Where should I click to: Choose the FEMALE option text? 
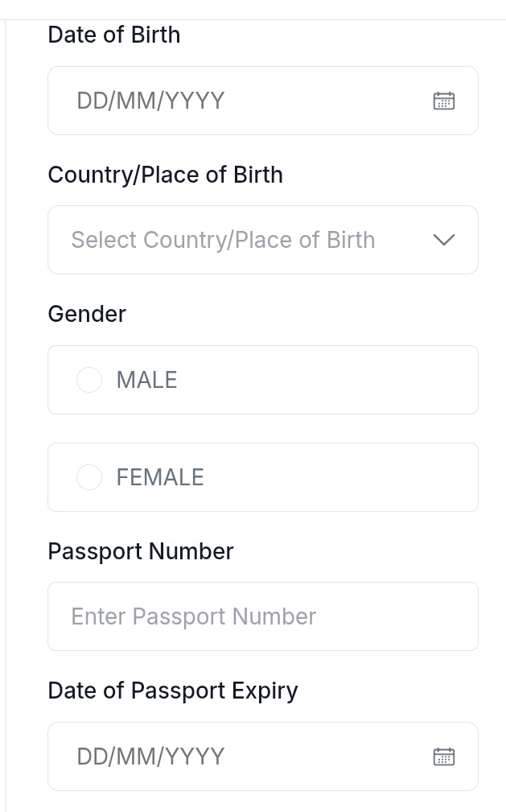click(160, 477)
